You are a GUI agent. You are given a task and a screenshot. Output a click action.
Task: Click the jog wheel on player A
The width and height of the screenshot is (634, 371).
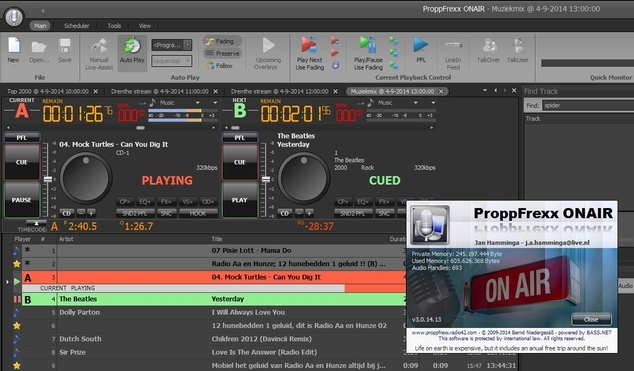[x=86, y=178]
